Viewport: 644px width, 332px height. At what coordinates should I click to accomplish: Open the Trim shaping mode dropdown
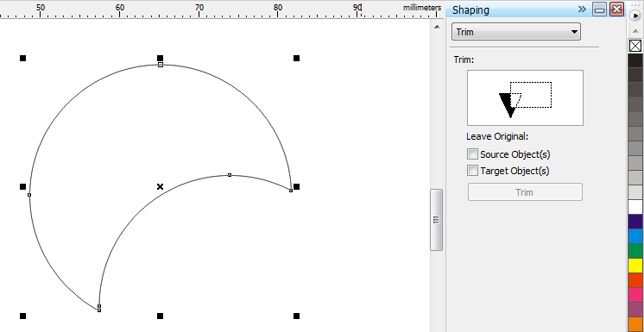click(x=516, y=32)
